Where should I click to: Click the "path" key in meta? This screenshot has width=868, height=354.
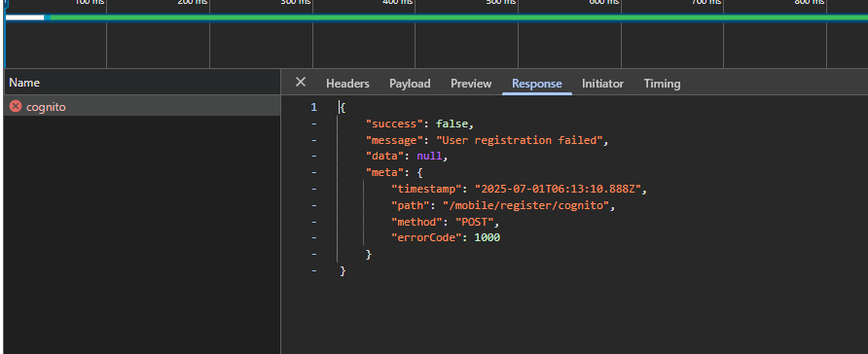(411, 205)
